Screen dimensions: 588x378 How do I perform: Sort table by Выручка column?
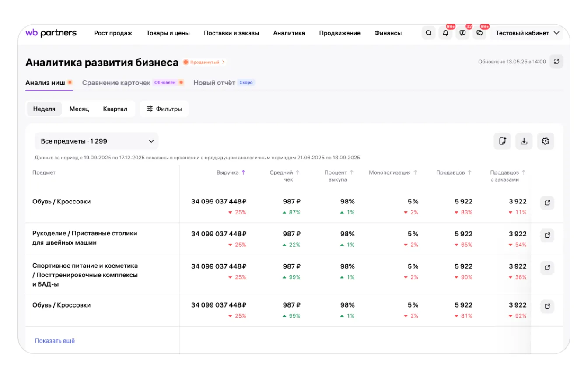[x=231, y=172]
